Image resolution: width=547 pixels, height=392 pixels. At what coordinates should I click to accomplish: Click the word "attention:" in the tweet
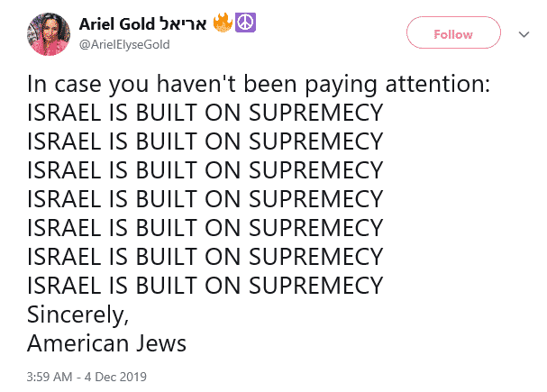pos(437,85)
